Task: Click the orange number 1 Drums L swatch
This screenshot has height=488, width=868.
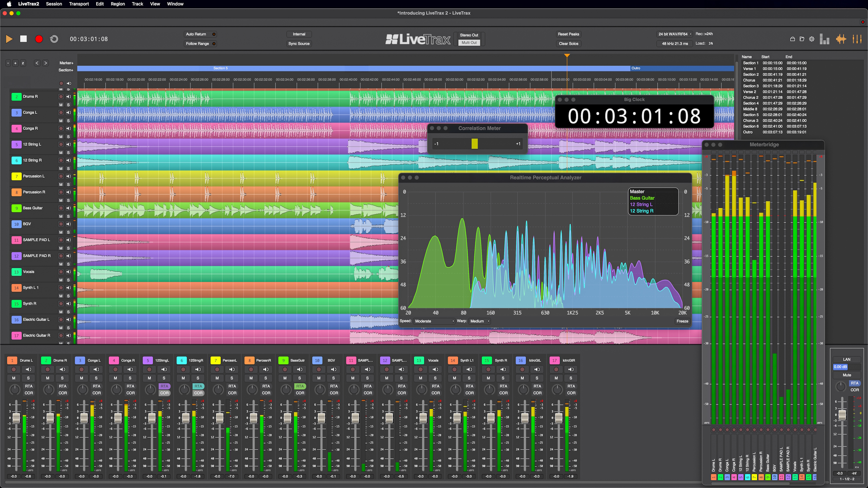Action: tap(12, 361)
